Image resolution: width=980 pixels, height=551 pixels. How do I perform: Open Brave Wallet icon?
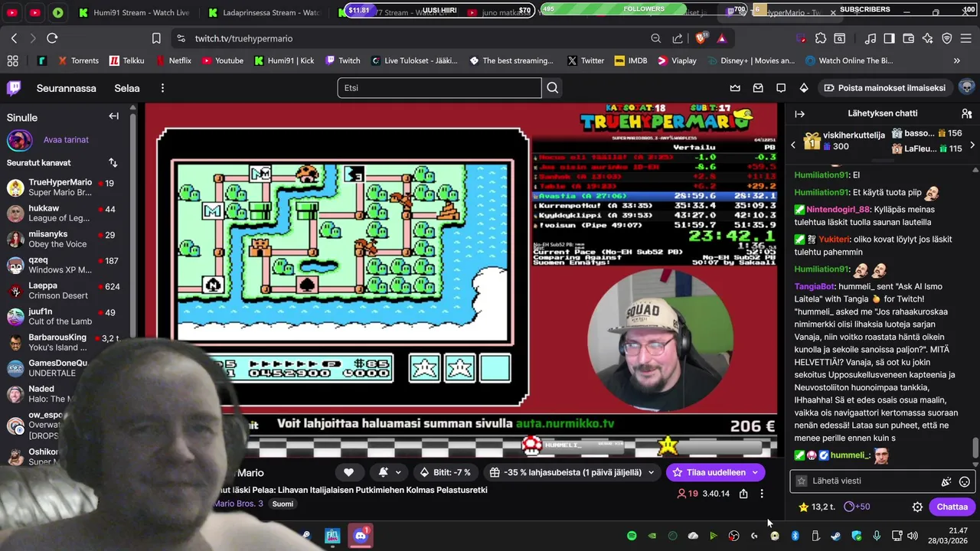pyautogui.click(x=909, y=38)
